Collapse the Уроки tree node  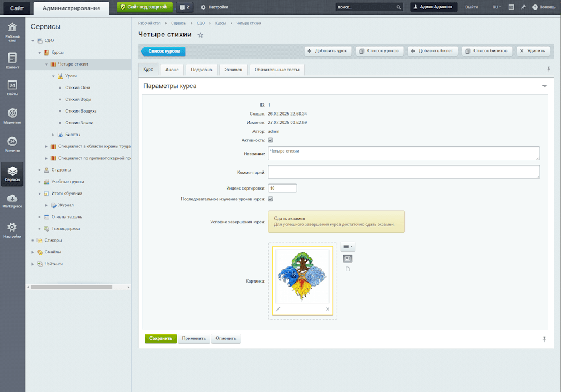point(53,76)
